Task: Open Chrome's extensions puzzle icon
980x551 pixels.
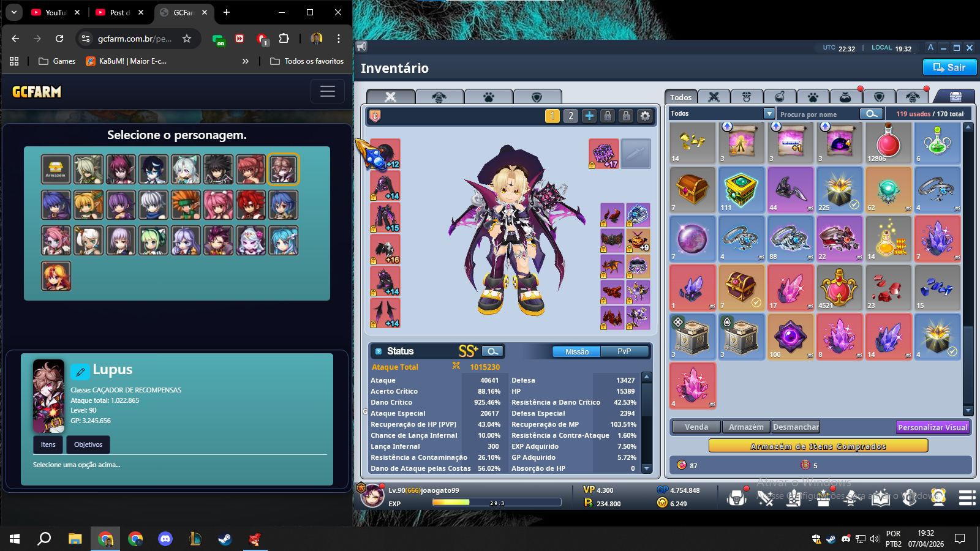Action: click(284, 39)
